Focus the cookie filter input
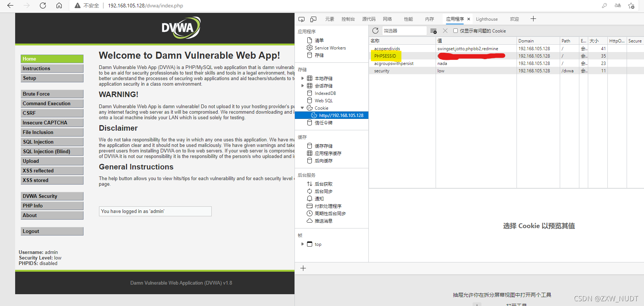The image size is (644, 306). (x=404, y=31)
